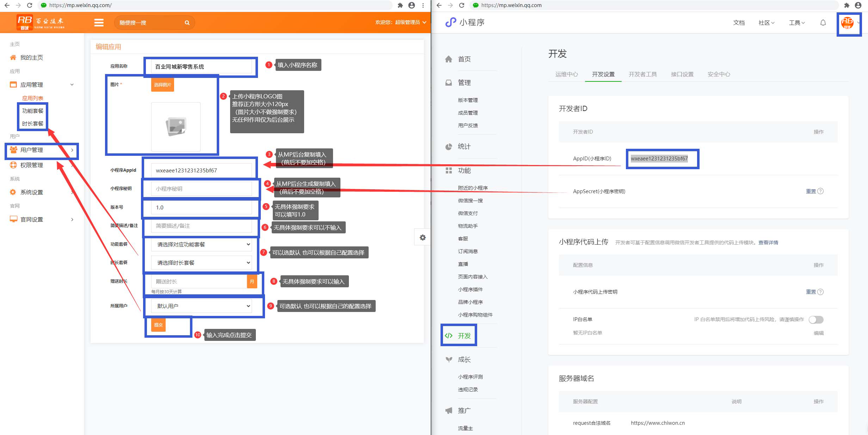This screenshot has width=868, height=435.
Task: Switch to the 运维中心 tab
Action: (x=566, y=74)
